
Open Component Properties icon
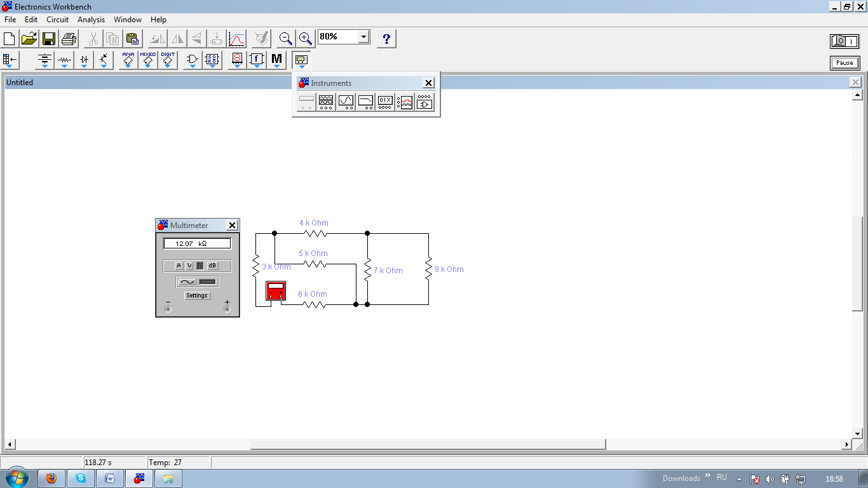pyautogui.click(x=261, y=39)
